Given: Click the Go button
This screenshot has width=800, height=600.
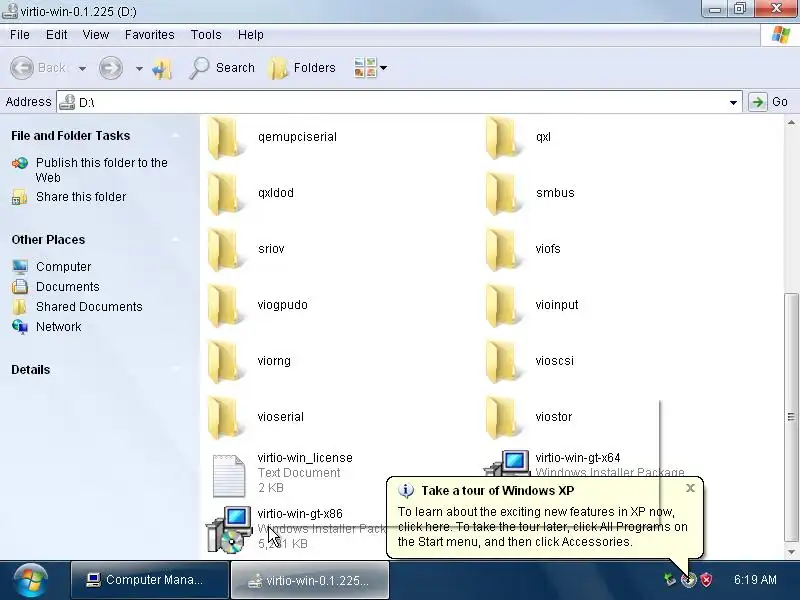Looking at the screenshot, I should click(769, 102).
